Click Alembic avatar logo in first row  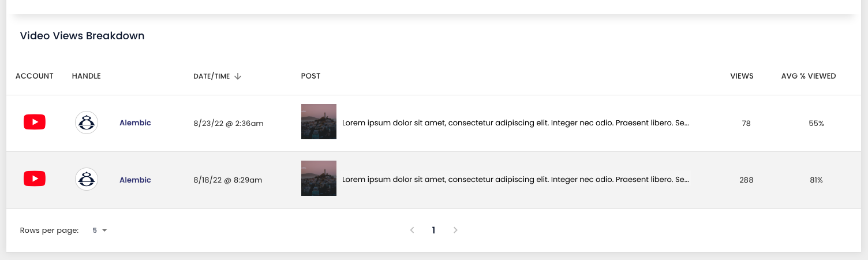tap(87, 122)
